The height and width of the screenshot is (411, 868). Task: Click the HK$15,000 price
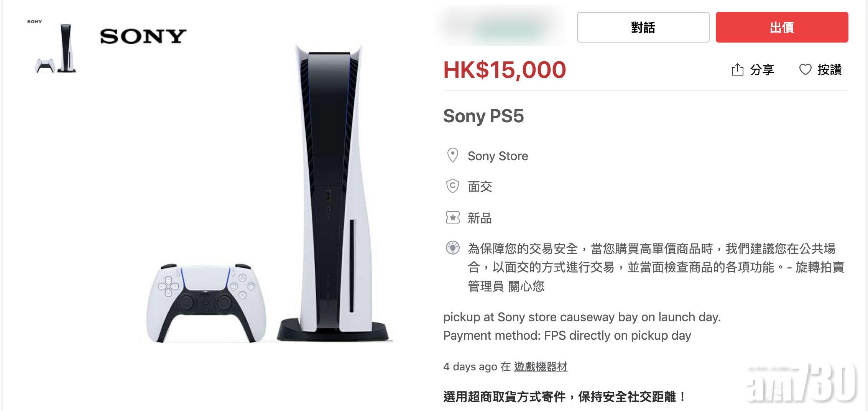click(505, 70)
